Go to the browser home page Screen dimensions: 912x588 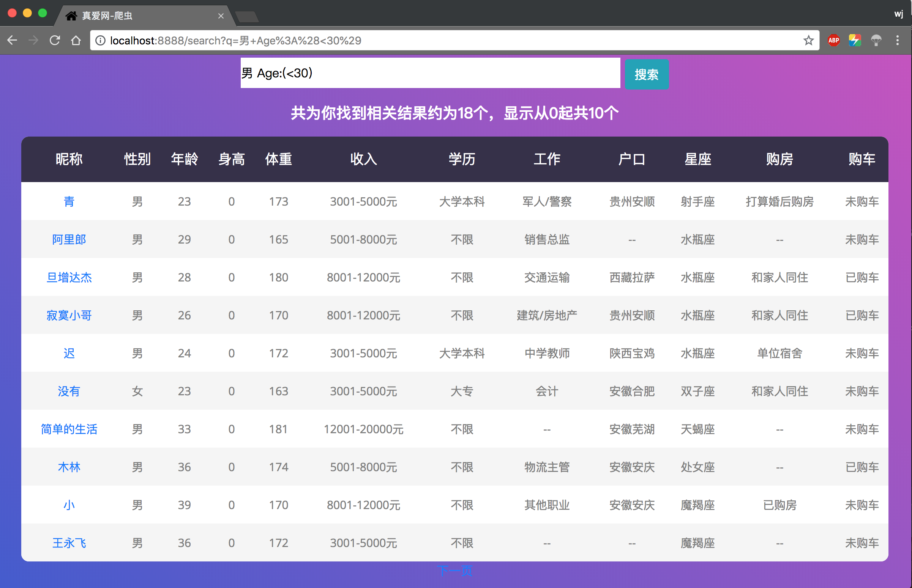[x=76, y=40]
